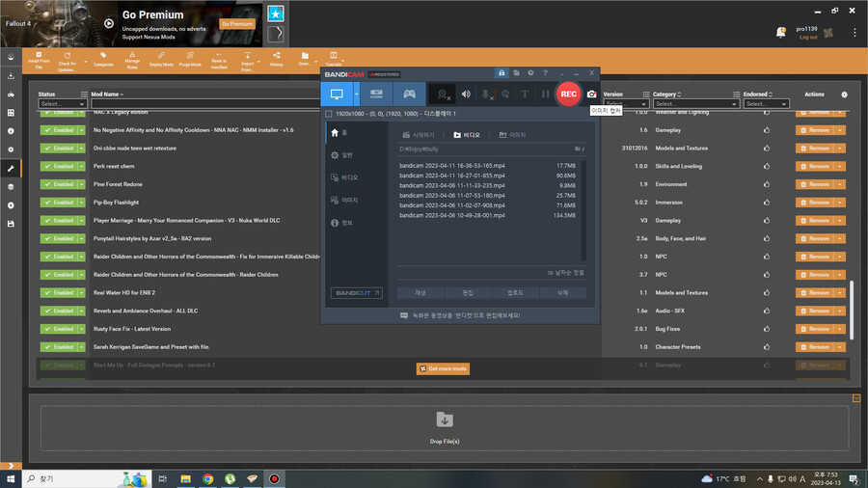Switch to Bandicam game recording mode
The width and height of the screenshot is (868, 488).
click(409, 94)
